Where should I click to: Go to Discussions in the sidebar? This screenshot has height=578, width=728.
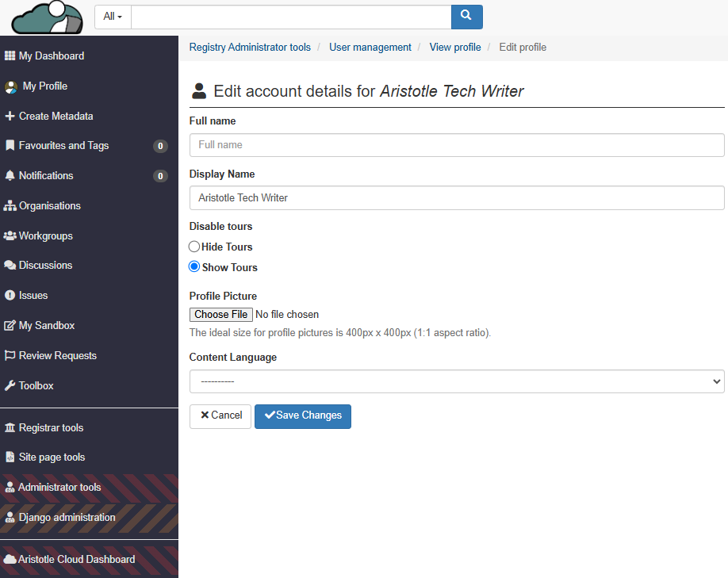(45, 266)
